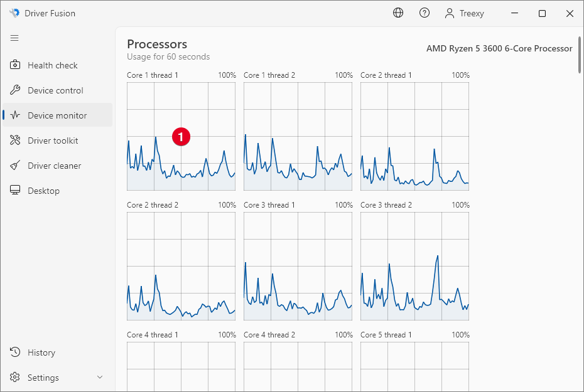Screen dimensions: 584x392
Task: Click the Treexy account name
Action: tap(472, 13)
